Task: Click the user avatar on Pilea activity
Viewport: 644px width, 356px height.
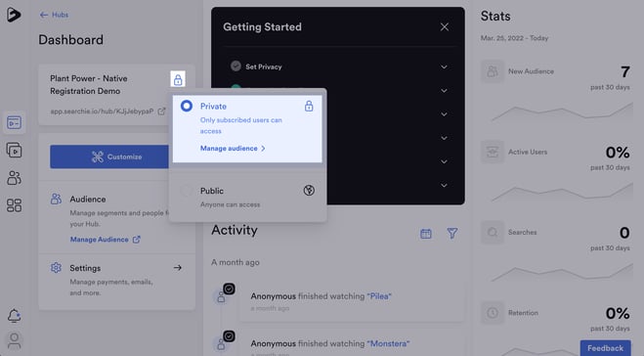Action: pyautogui.click(x=221, y=296)
